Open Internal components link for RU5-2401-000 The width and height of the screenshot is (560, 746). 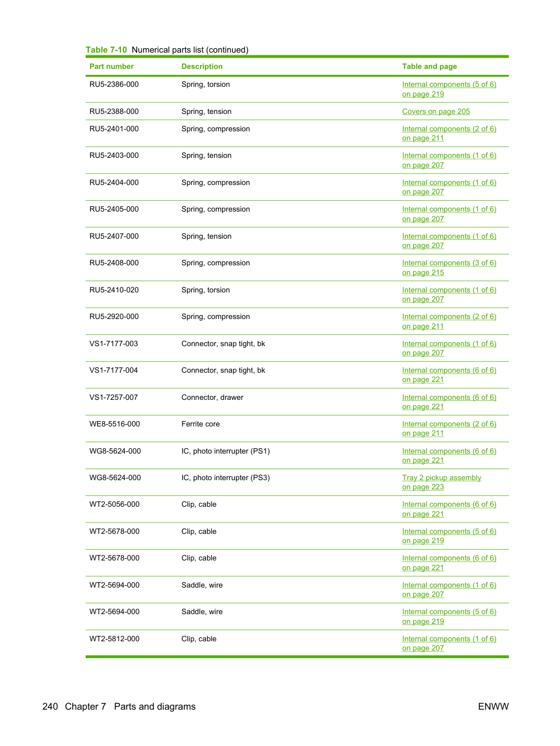coord(449,133)
